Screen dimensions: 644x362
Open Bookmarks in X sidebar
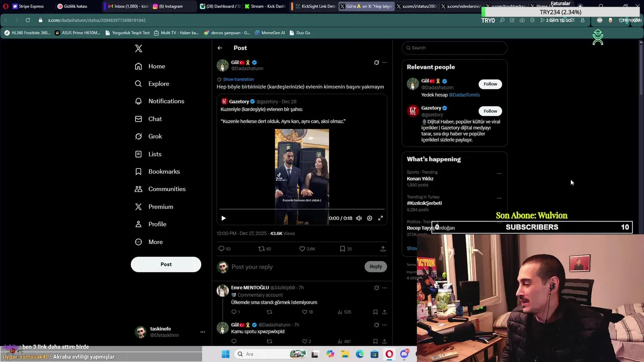[x=157, y=171]
